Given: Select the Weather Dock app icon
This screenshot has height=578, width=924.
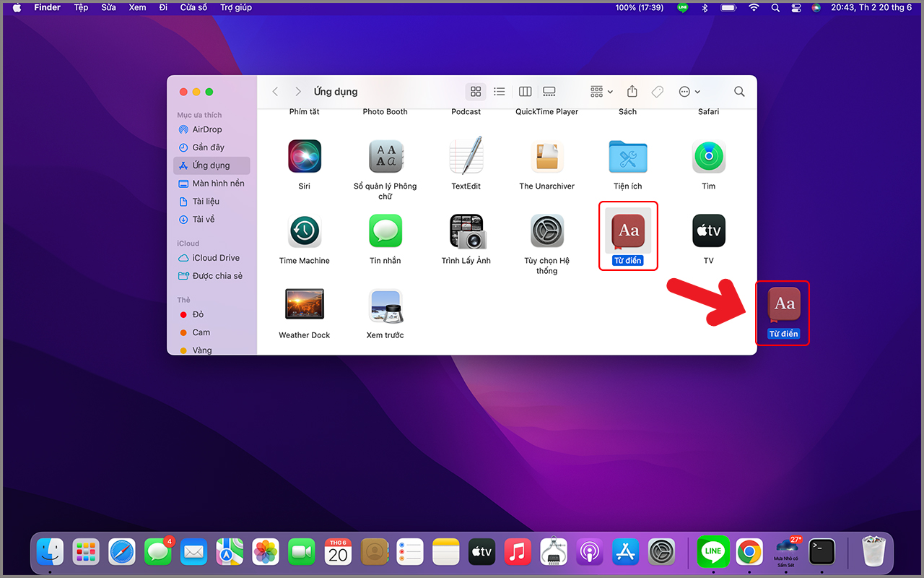Looking at the screenshot, I should point(304,305).
